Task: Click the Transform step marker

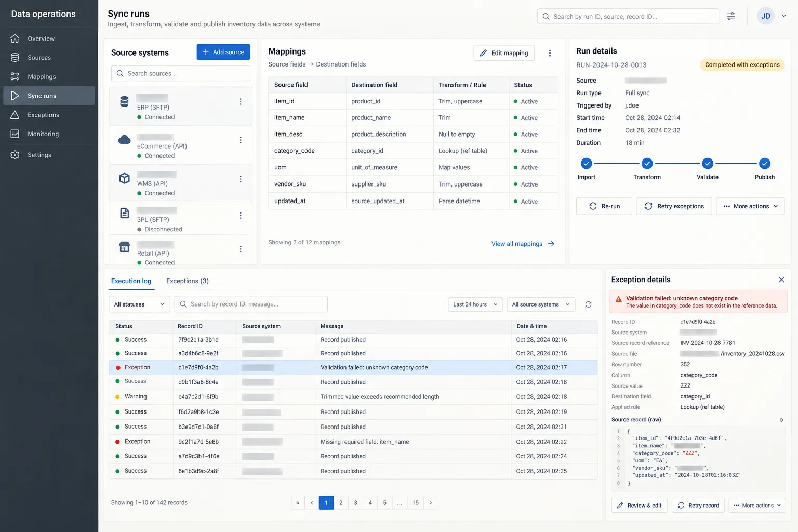Action: (x=647, y=164)
